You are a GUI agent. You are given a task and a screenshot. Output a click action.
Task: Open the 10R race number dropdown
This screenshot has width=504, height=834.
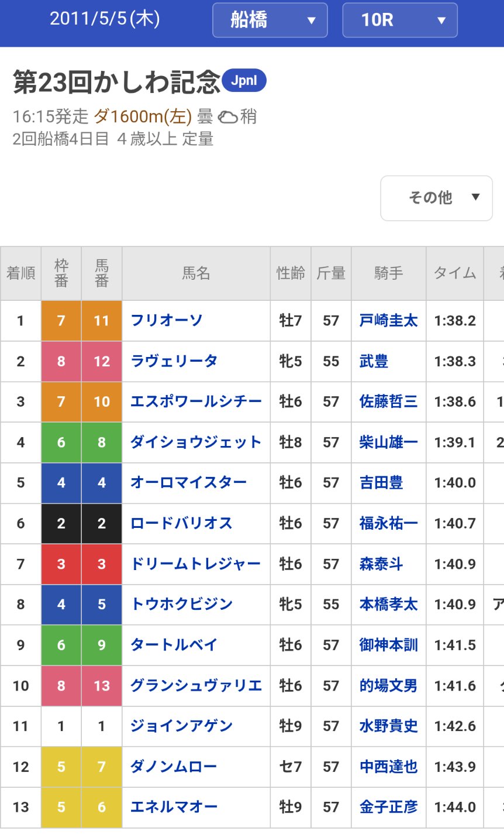tap(400, 20)
